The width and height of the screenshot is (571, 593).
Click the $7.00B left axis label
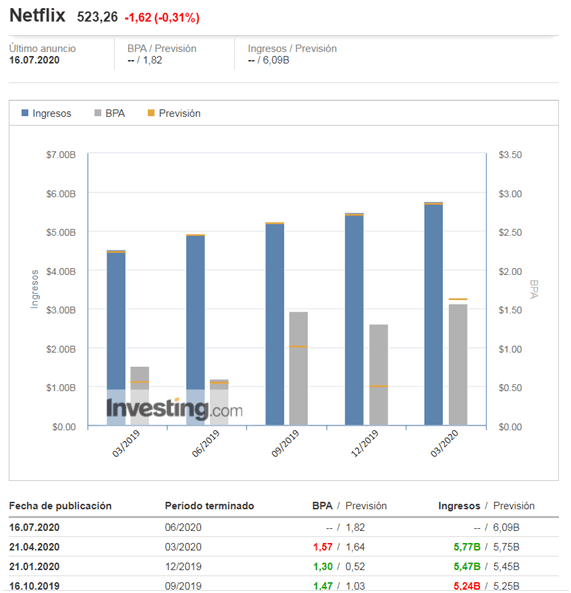[61, 155]
